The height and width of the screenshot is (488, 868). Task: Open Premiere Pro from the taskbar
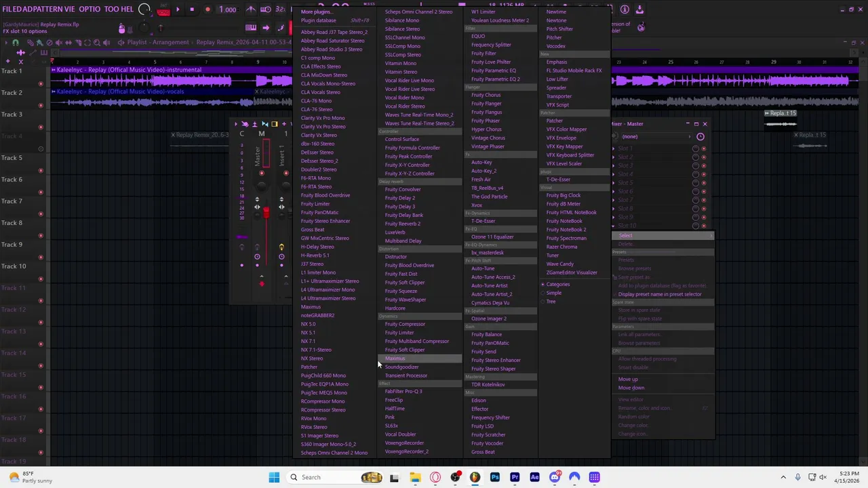click(x=515, y=477)
